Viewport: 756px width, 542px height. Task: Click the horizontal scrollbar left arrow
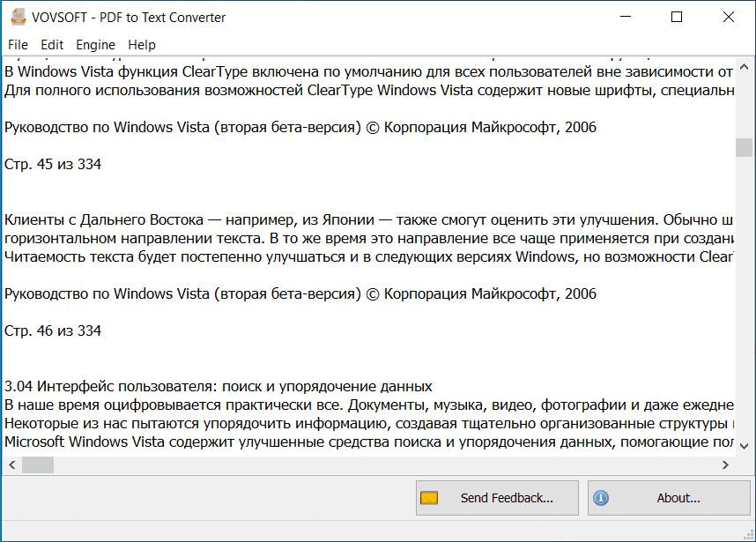pyautogui.click(x=11, y=464)
